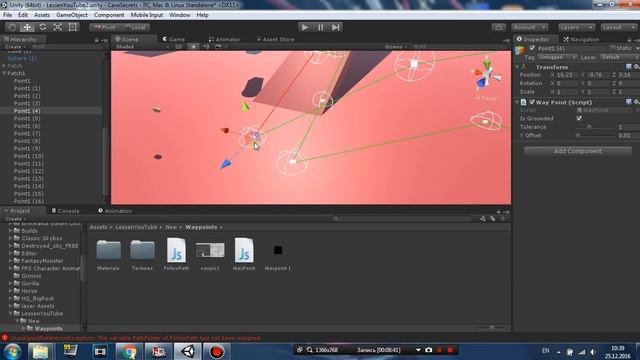Select the Move tool in toolbar
Viewport: 640px width, 360px height.
(27, 27)
